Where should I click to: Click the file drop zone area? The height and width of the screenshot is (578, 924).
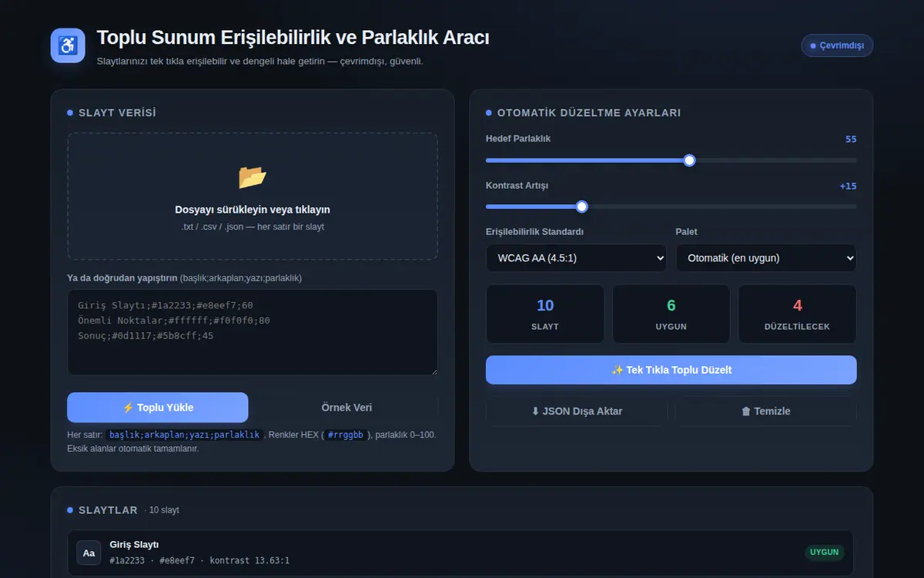coord(253,196)
